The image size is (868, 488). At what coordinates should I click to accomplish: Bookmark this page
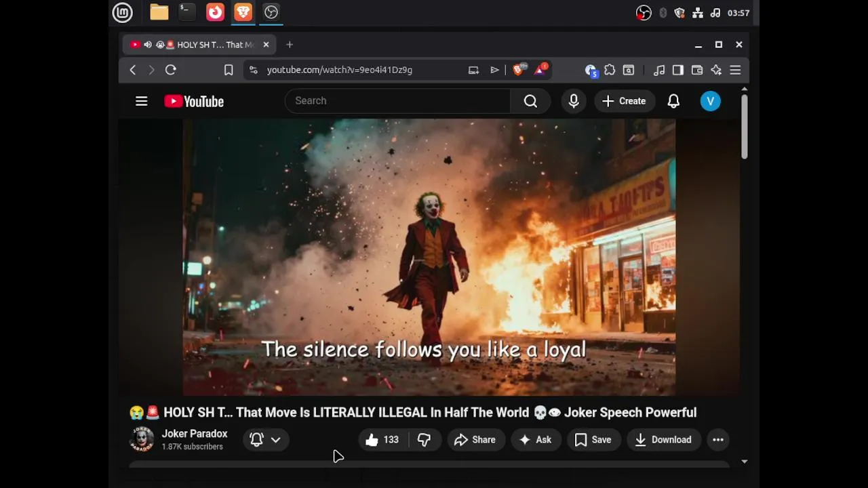229,70
